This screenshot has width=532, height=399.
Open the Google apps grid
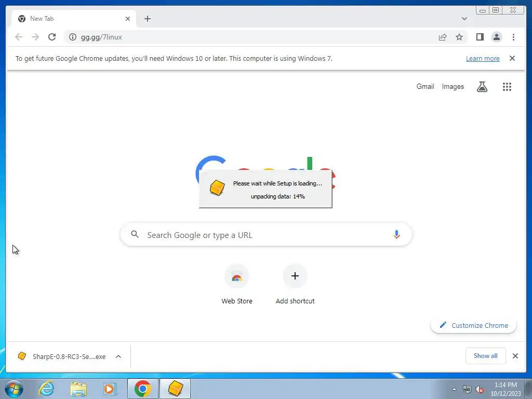click(x=507, y=87)
